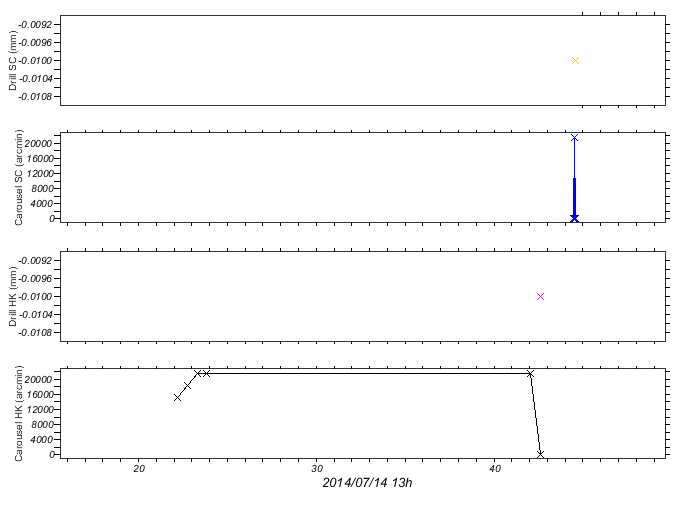
Task: Click "-0.0092" tick on Drill SC axis
Action: click(x=34, y=25)
